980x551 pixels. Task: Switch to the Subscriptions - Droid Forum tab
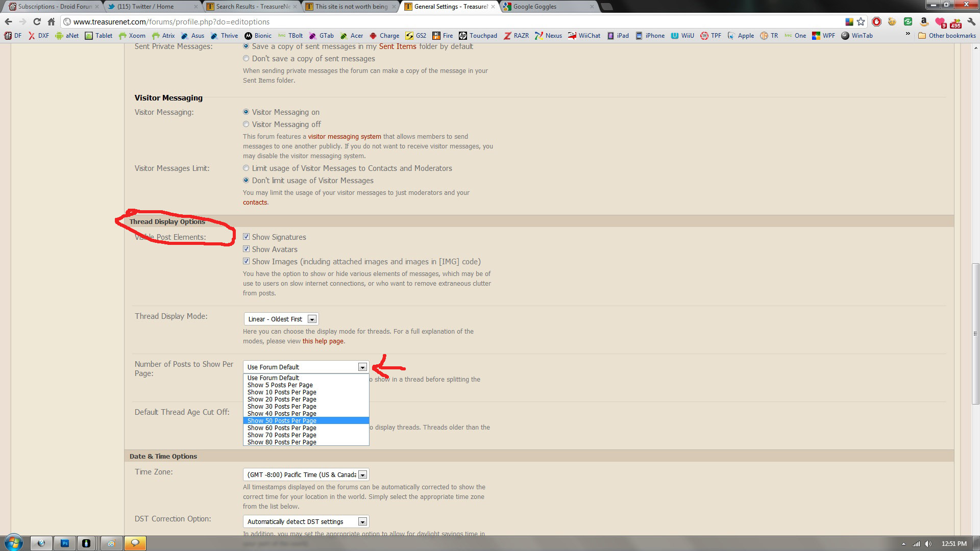click(x=54, y=7)
